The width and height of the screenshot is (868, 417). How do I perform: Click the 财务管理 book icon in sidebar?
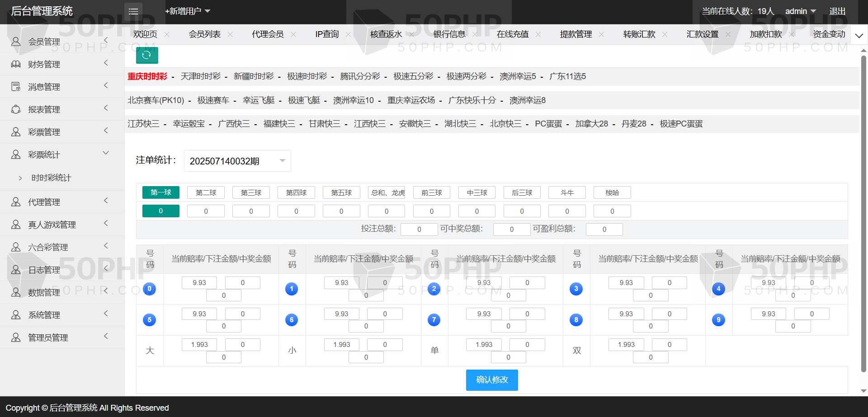tap(16, 64)
